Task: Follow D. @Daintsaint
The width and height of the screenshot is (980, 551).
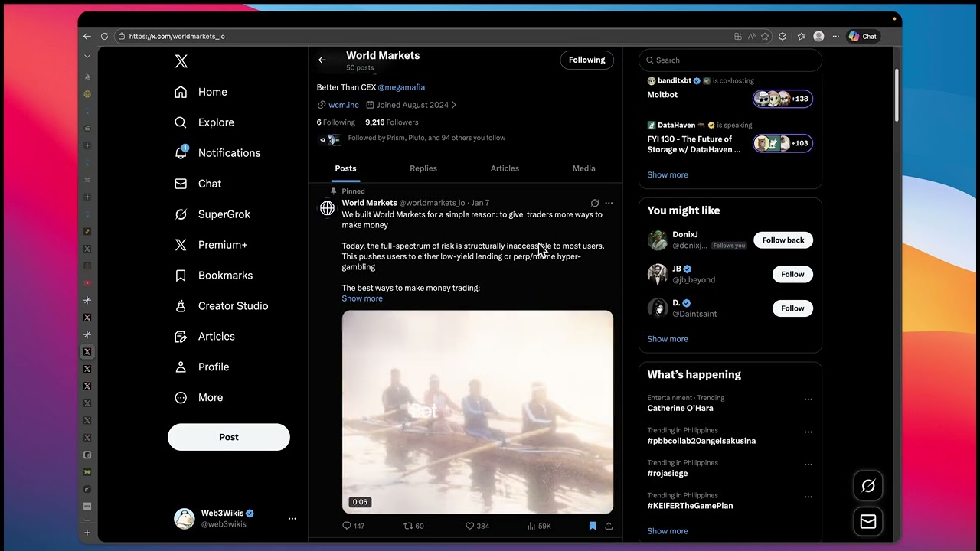Action: click(x=792, y=308)
